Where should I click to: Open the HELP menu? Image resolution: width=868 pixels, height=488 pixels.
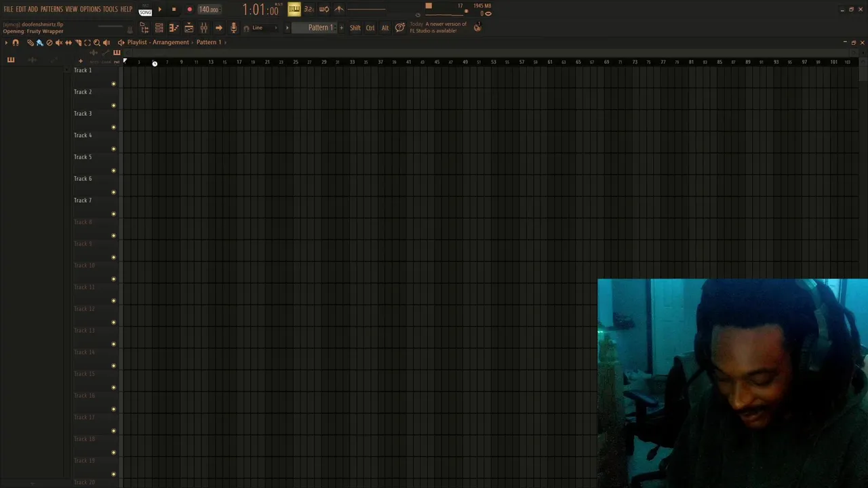coord(126,9)
